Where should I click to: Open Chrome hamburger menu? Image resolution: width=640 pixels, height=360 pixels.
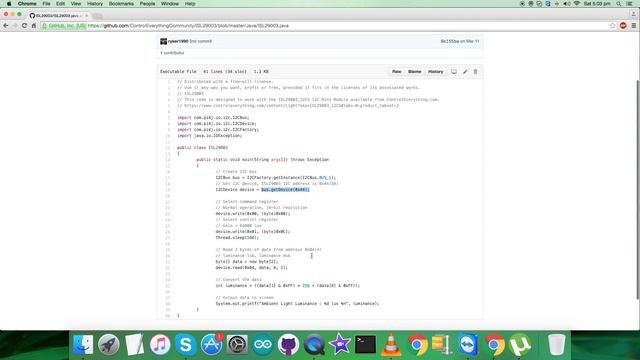point(633,25)
